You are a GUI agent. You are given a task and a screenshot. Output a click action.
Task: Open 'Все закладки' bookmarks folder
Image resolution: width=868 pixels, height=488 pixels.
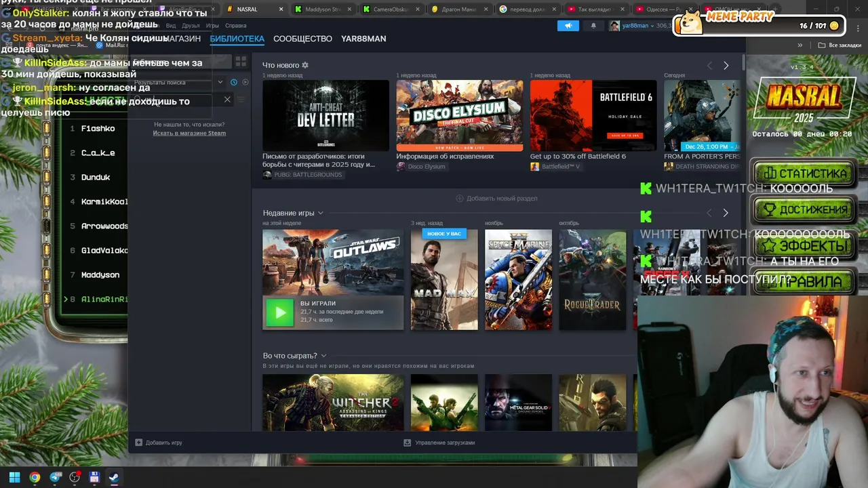click(840, 45)
